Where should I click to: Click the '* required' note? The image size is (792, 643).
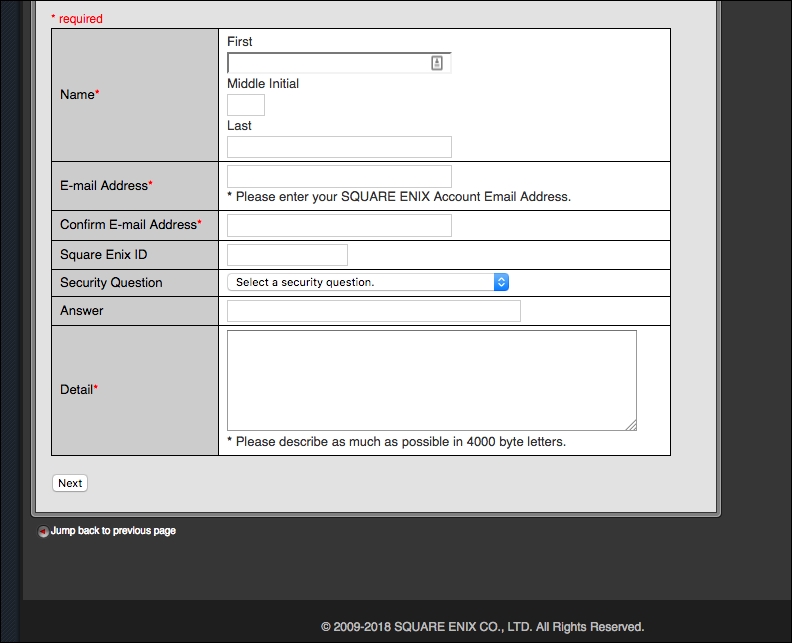(77, 19)
